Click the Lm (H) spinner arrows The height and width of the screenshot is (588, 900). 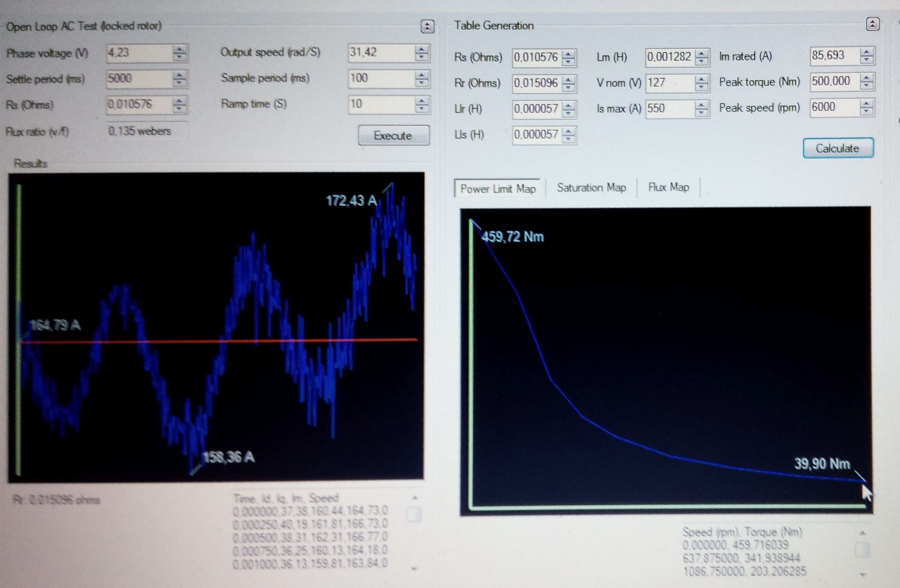pyautogui.click(x=701, y=57)
